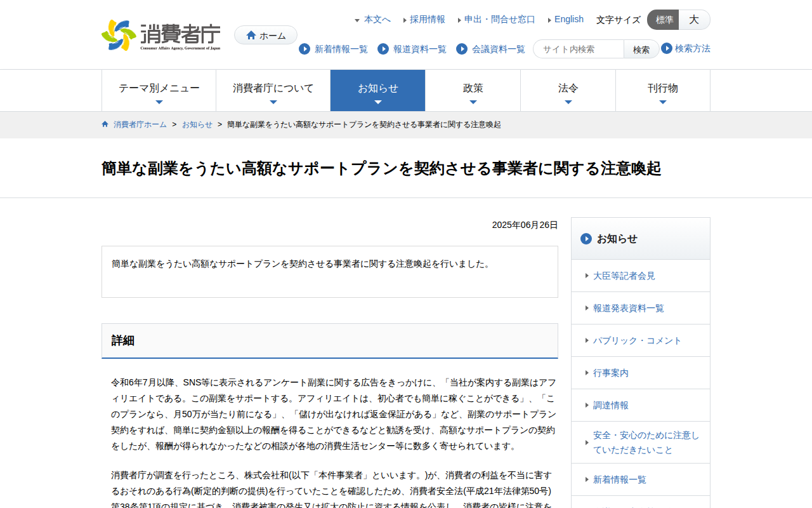Open sidebar link 大臣等記者会見
812x508 pixels.
tap(624, 276)
